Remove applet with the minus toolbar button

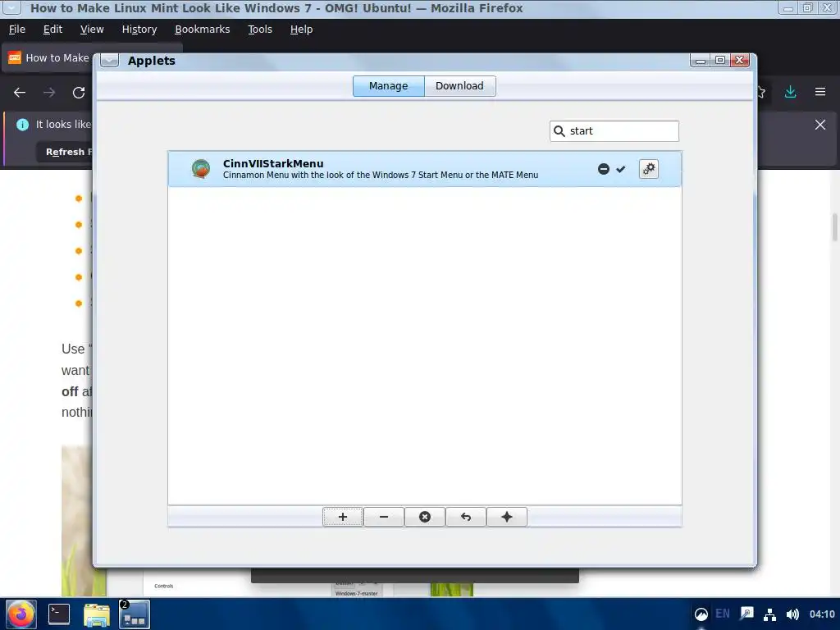[x=384, y=517]
